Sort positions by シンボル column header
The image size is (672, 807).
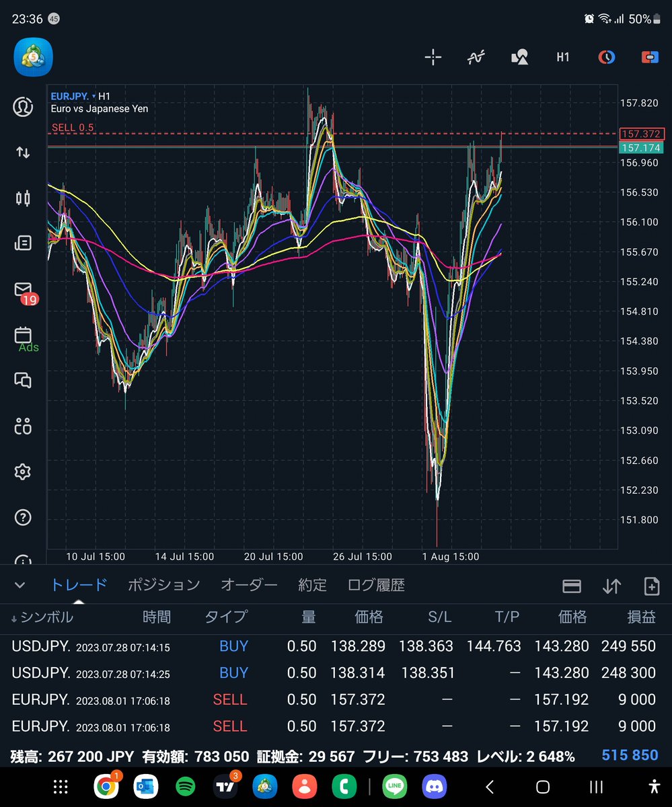click(42, 617)
